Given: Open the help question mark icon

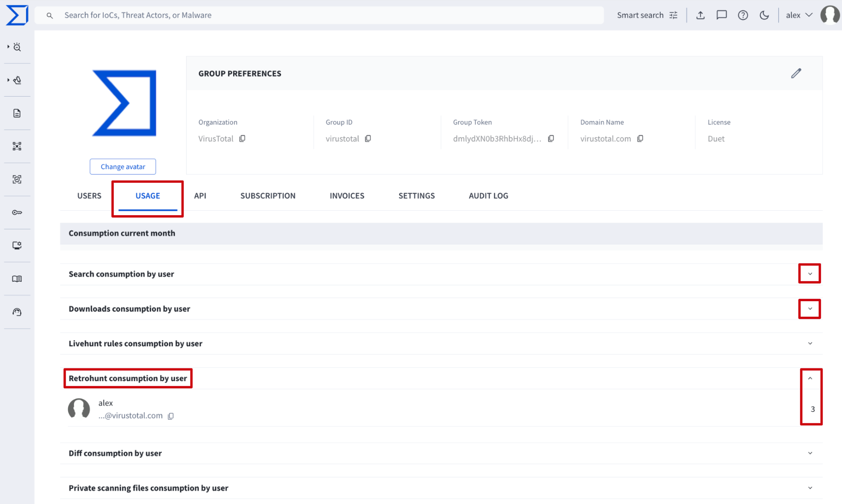Looking at the screenshot, I should click(743, 15).
